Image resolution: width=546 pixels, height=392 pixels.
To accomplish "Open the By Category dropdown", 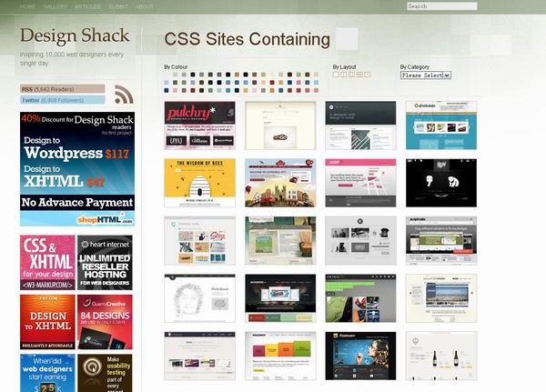I will pos(426,75).
